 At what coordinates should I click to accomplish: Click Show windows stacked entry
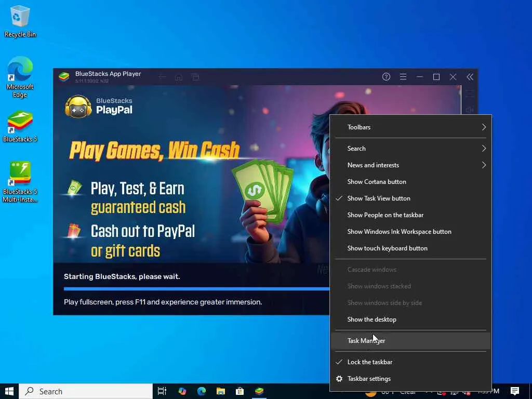pyautogui.click(x=410, y=286)
